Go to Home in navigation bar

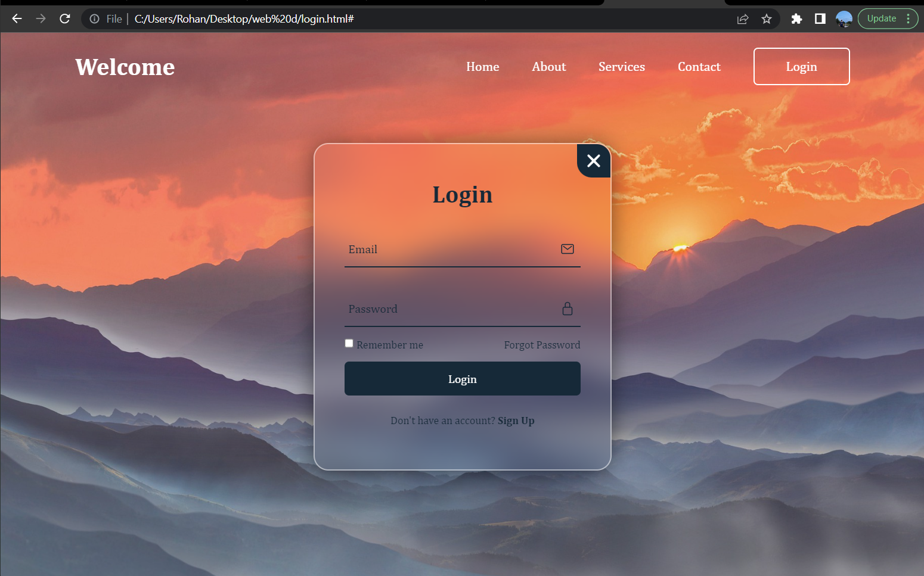pyautogui.click(x=482, y=67)
